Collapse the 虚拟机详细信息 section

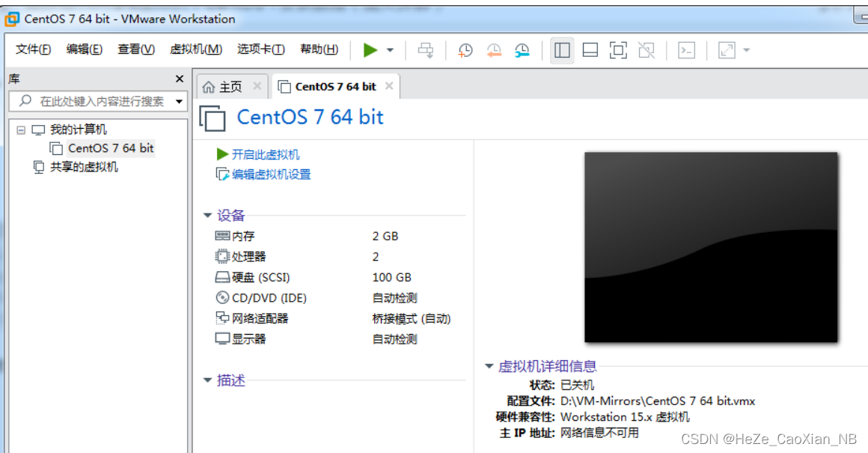click(489, 366)
